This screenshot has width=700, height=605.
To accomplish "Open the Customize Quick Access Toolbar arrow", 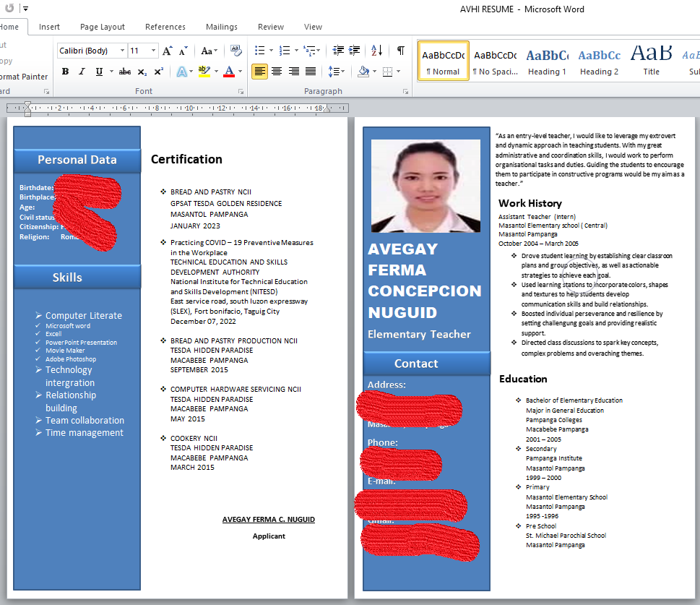I will tap(26, 9).
